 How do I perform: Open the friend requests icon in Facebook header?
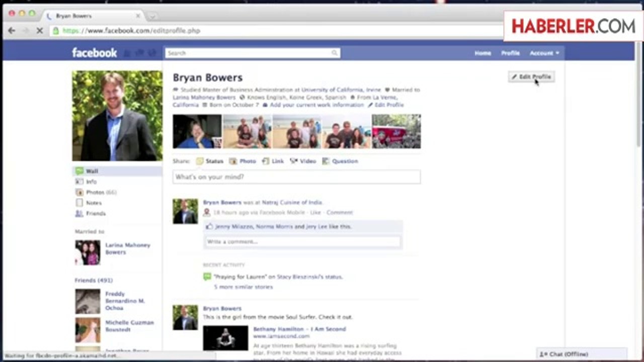pyautogui.click(x=128, y=53)
